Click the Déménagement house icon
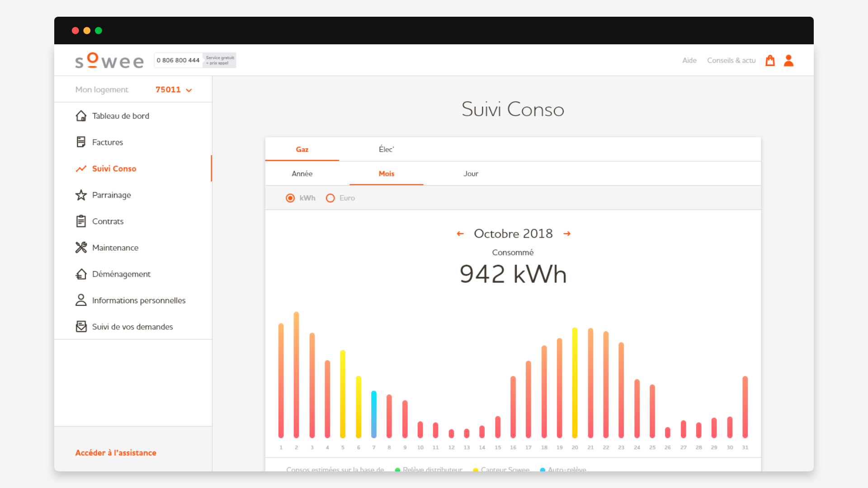This screenshot has width=868, height=488. (x=81, y=274)
